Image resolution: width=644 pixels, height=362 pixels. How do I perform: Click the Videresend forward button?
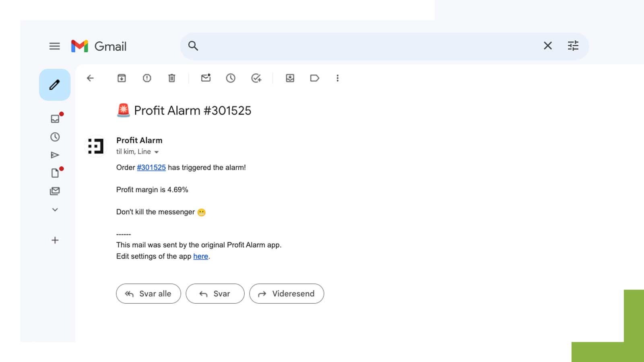(x=287, y=294)
